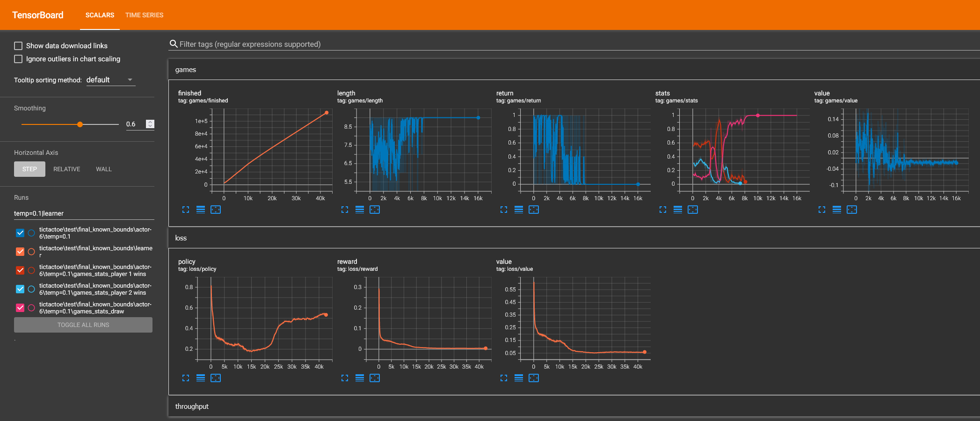Uncheck the actor-6\temp=0.1 run checkbox

click(x=20, y=233)
